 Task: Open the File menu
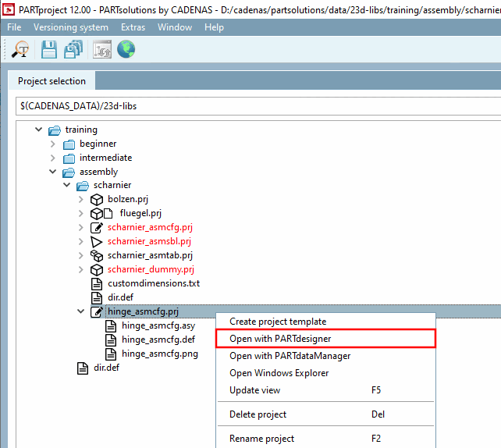click(14, 27)
